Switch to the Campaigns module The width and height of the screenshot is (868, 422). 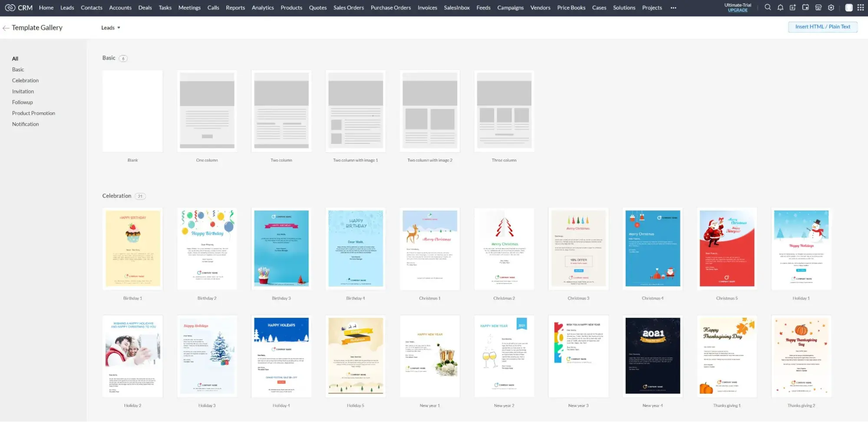pyautogui.click(x=510, y=7)
